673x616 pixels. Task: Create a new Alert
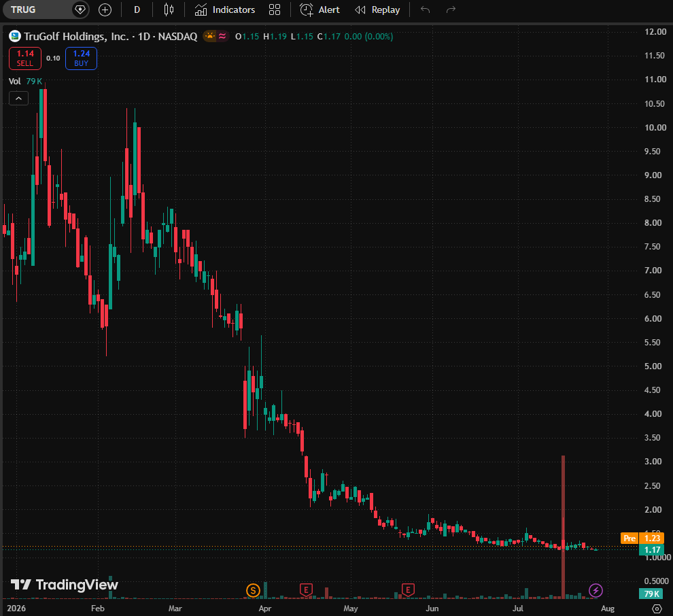[320, 10]
